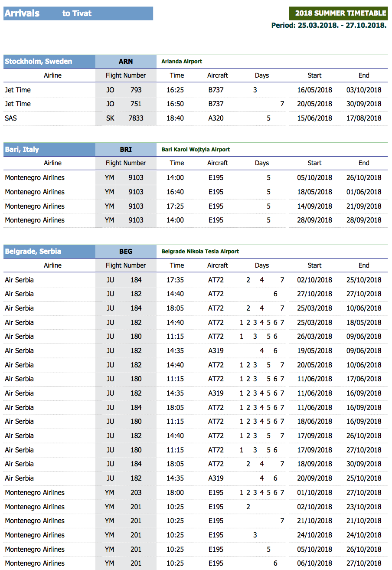Select start date '16/05/2018'
Viewport: 392px width, 570px height.
click(314, 90)
